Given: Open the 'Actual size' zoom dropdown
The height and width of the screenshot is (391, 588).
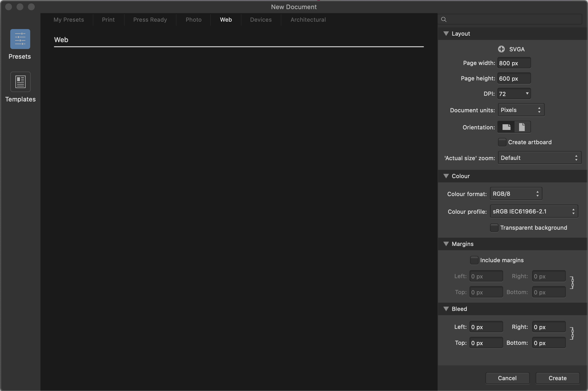Looking at the screenshot, I should pos(540,158).
